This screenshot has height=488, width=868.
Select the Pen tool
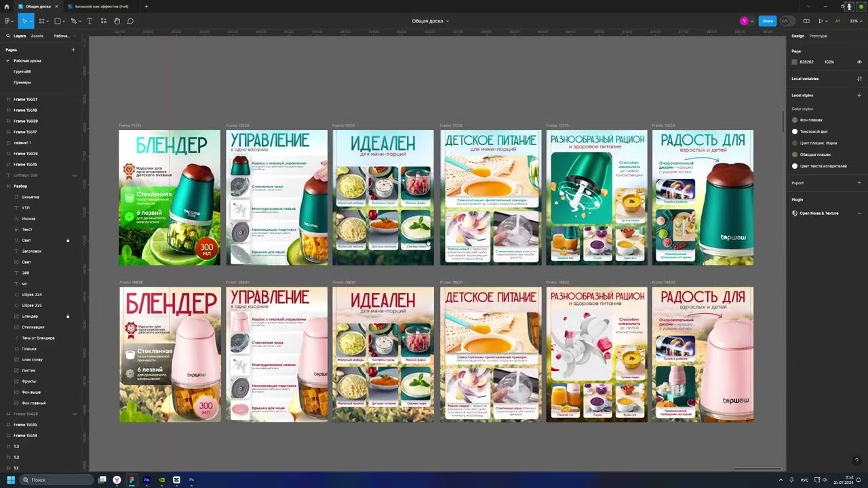73,21
